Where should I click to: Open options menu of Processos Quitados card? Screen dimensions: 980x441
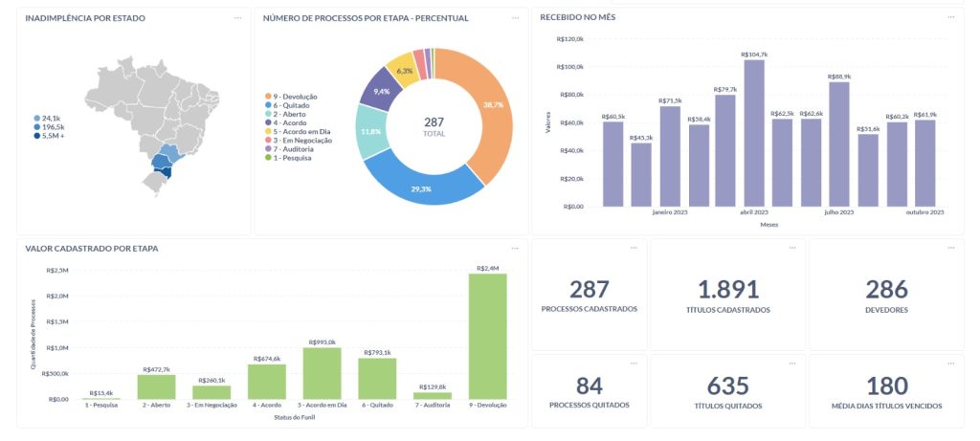coord(633,364)
